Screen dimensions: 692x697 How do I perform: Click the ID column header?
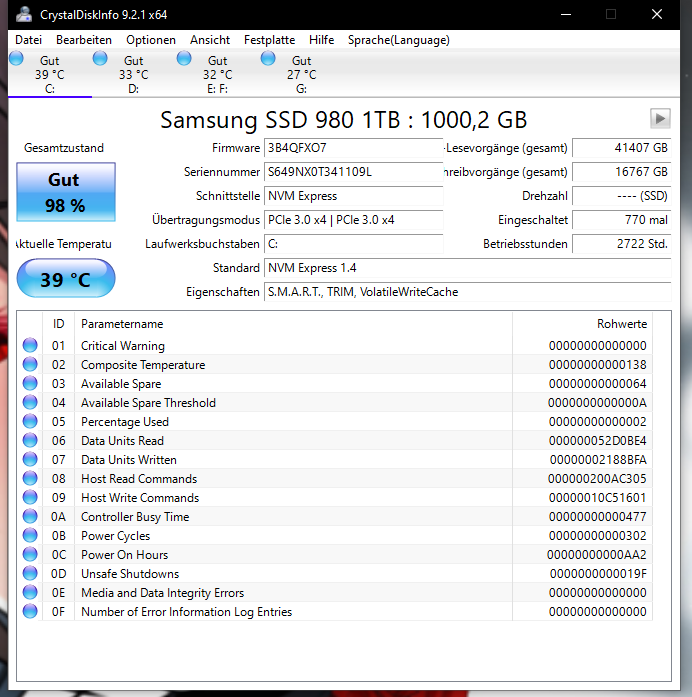click(59, 324)
